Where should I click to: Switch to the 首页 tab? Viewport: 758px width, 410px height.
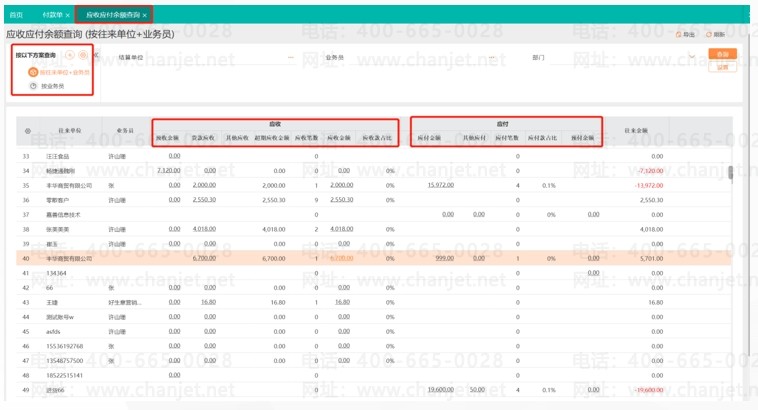point(16,15)
